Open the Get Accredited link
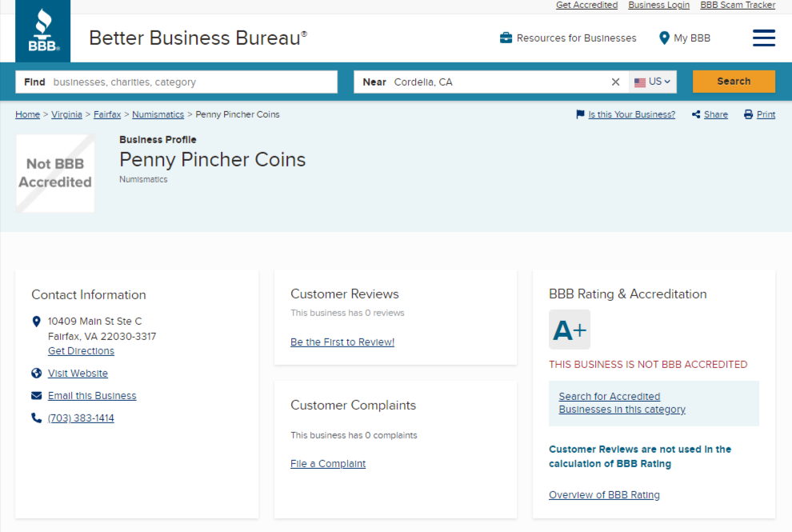This screenshot has height=532, width=792. pos(587,5)
